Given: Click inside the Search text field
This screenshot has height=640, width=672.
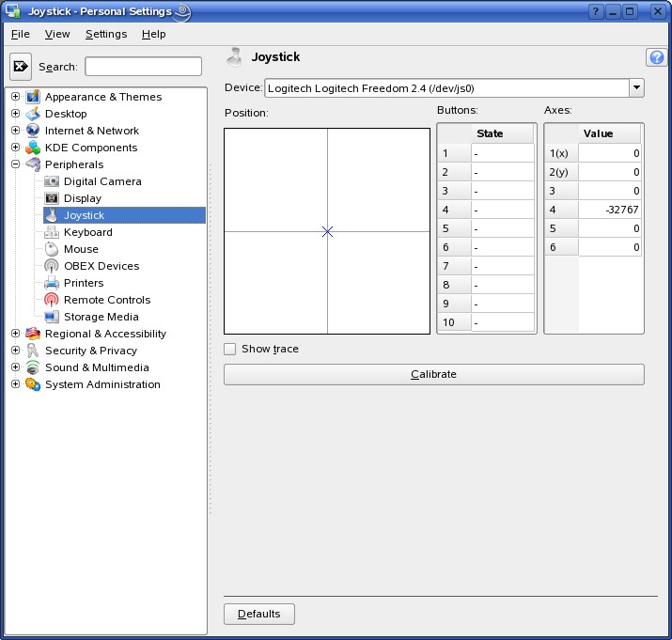Looking at the screenshot, I should click(143, 67).
